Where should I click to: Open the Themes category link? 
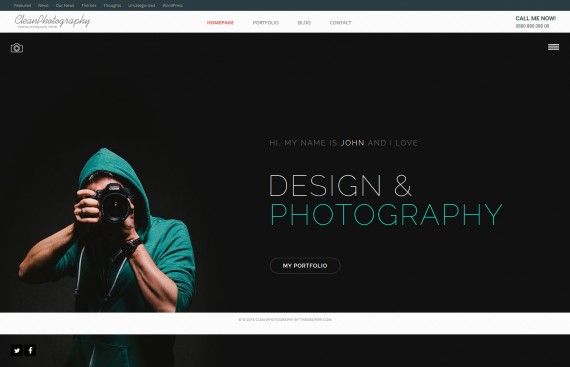[89, 5]
